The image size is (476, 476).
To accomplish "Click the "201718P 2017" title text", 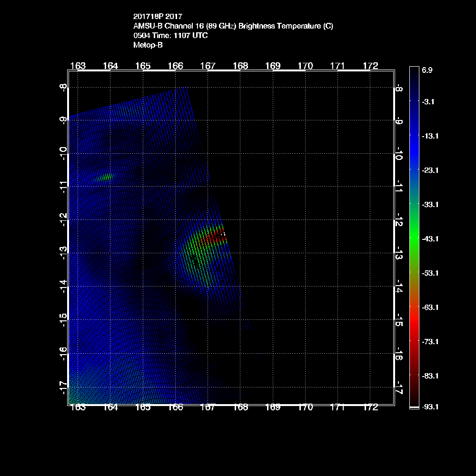I will [x=158, y=17].
